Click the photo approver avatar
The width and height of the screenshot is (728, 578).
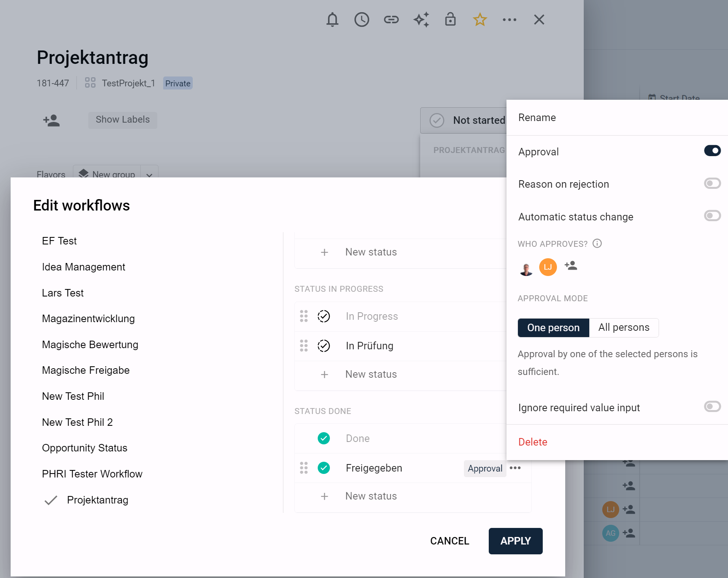tap(526, 268)
